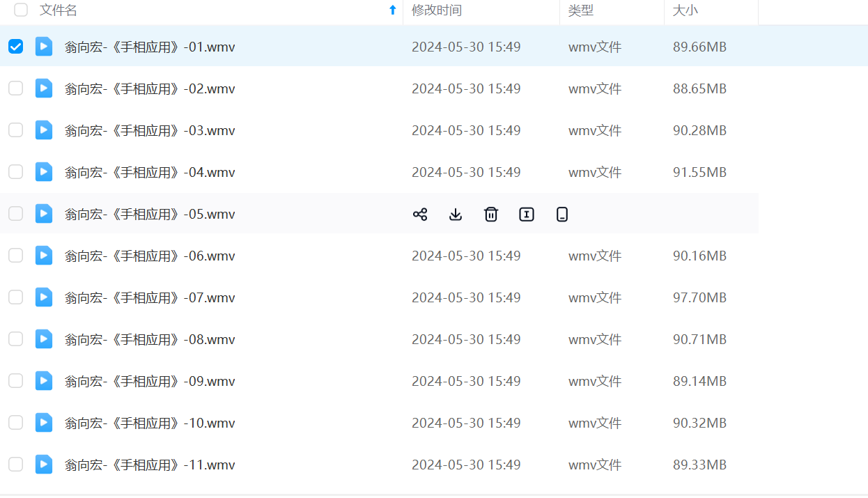868x498 pixels.
Task: Download the 05.wmv file
Action: [x=456, y=215]
